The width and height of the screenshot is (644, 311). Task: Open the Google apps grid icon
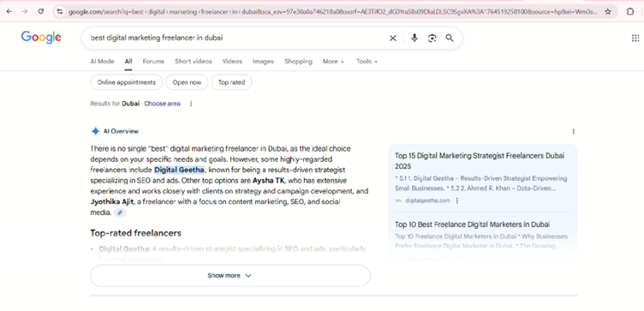click(635, 39)
